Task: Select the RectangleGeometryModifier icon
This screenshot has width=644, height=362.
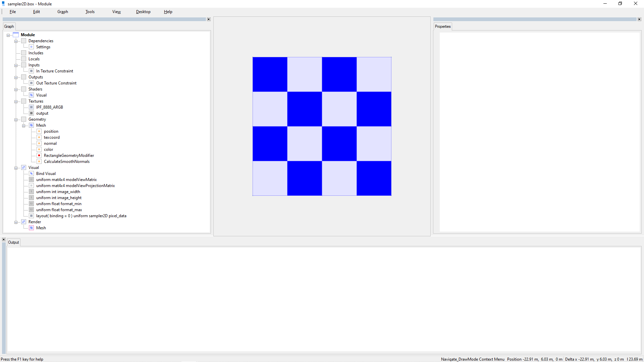Action: click(39, 155)
